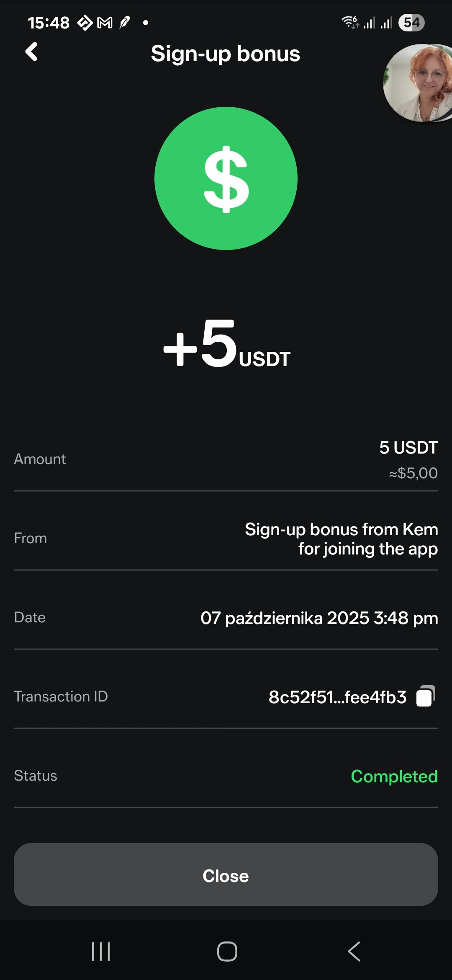Tap the back arrow in header

pyautogui.click(x=32, y=52)
